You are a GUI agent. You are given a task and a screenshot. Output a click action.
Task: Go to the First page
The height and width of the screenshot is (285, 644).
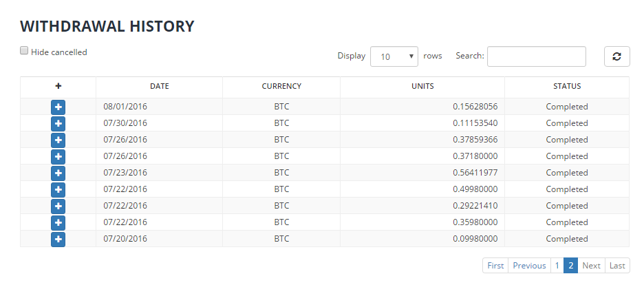tap(495, 266)
